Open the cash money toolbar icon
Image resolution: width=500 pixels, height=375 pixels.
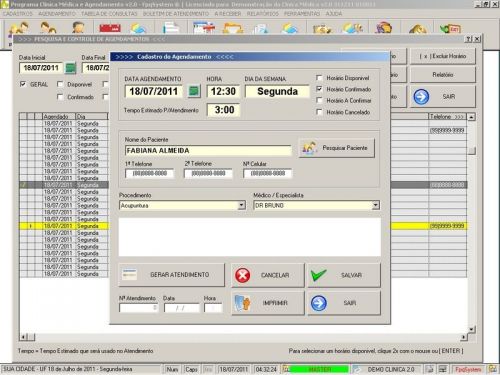point(322,28)
